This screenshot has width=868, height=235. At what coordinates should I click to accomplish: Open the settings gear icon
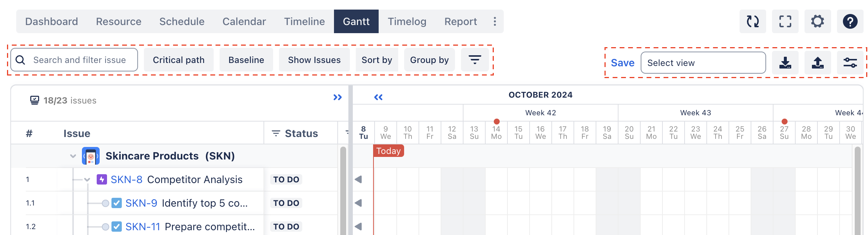point(817,21)
